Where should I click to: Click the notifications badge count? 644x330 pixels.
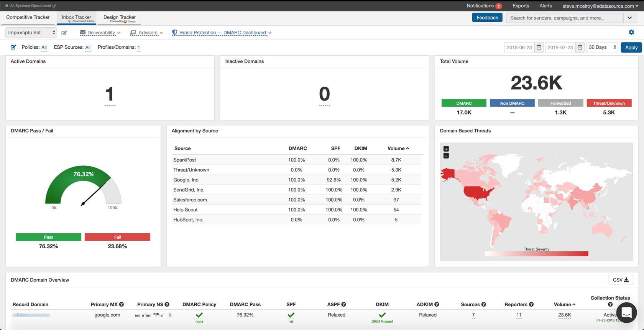(499, 6)
